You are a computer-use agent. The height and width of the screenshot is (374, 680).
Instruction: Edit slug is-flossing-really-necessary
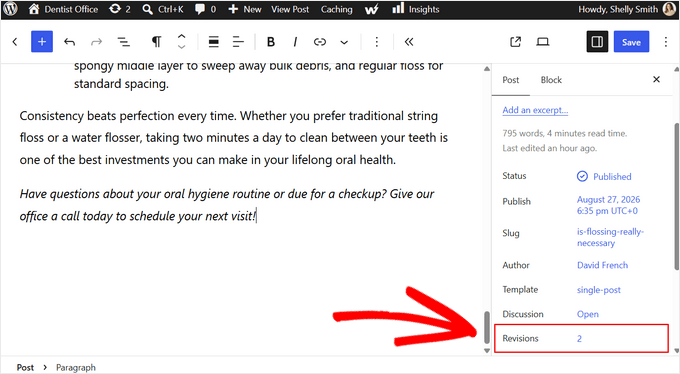[610, 237]
